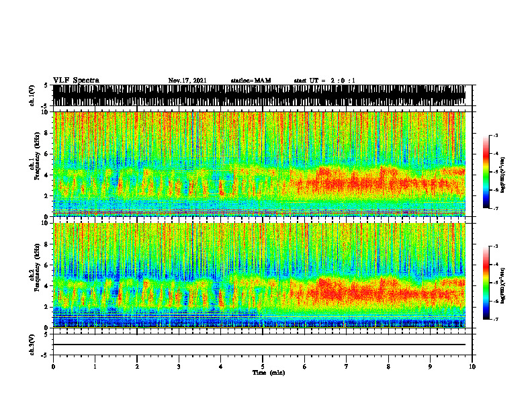Click the ch.1 waveform strip at top
532x411 pixels.
(x=259, y=95)
